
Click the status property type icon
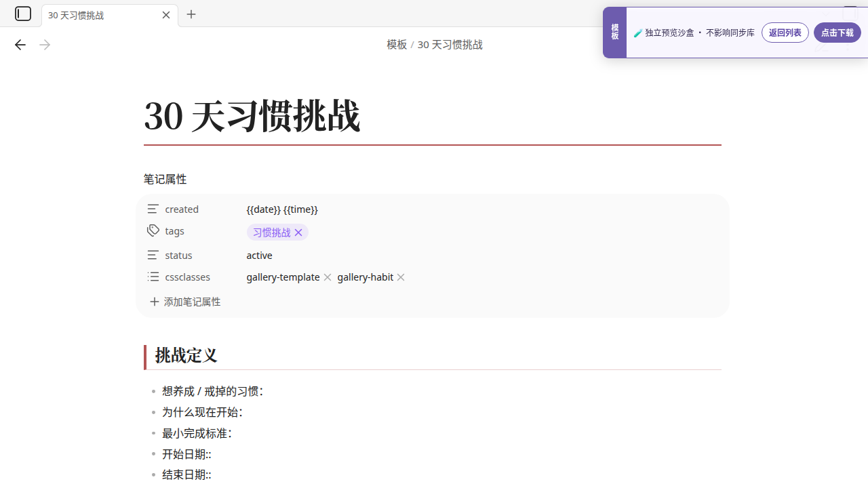point(153,255)
